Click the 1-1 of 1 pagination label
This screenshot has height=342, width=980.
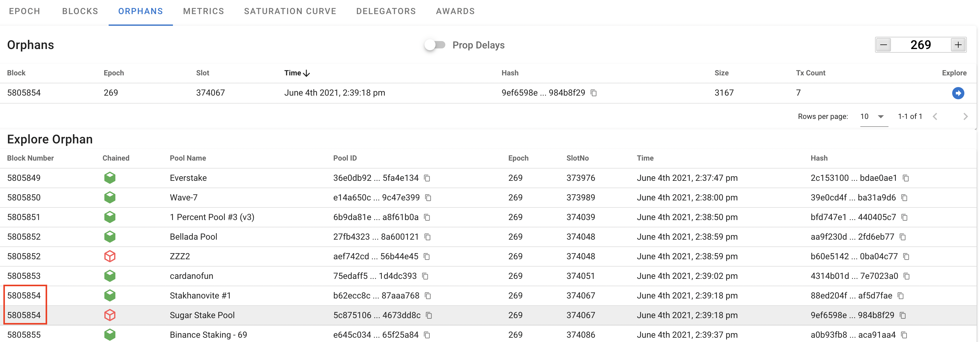point(910,116)
